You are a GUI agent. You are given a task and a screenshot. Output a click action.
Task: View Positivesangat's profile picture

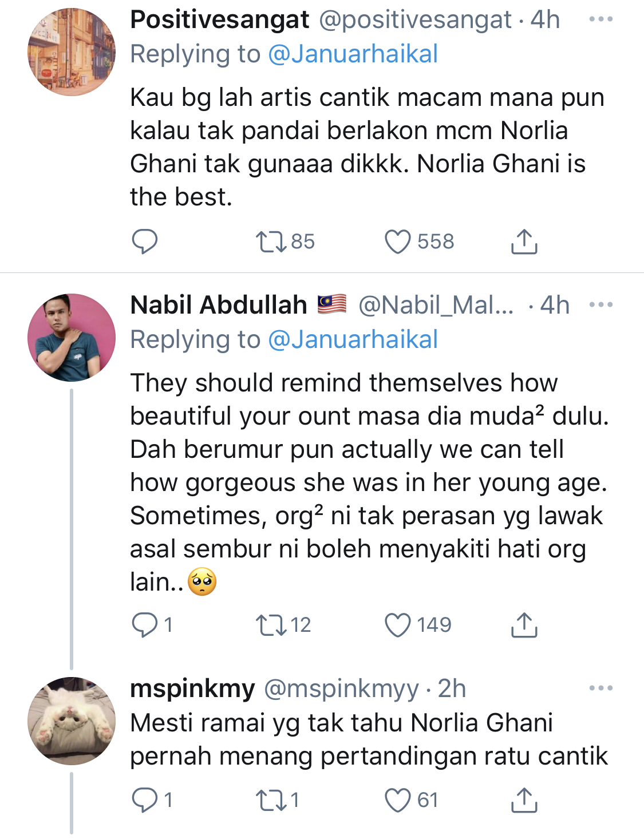[x=72, y=52]
